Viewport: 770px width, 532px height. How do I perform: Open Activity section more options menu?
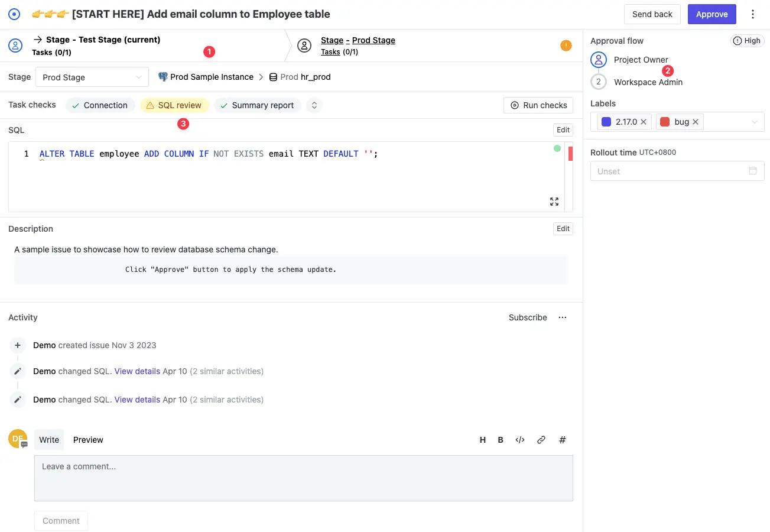[563, 317]
